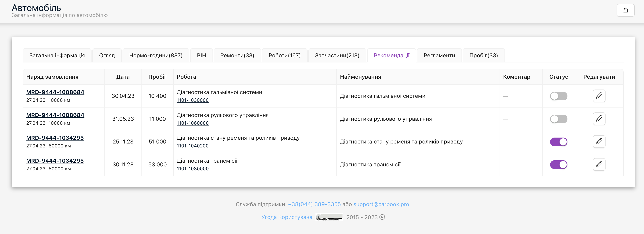Viewport: 644px width, 234px height.
Task: Click the truck logo in footer
Action: [x=329, y=217]
